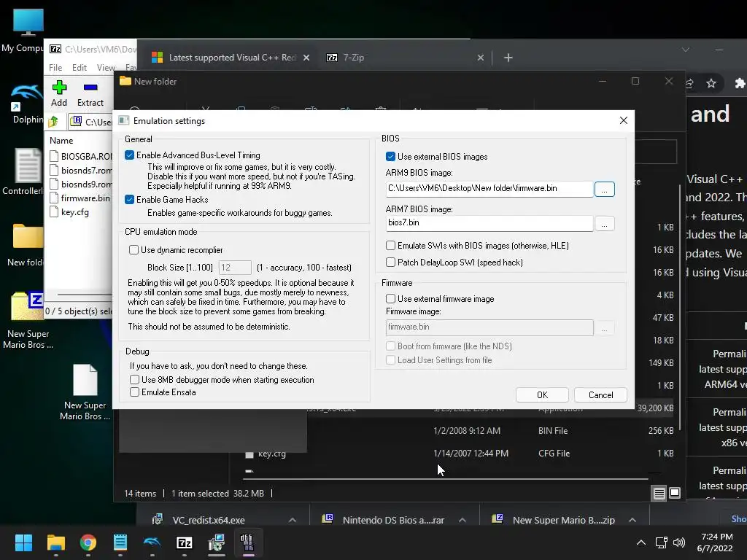Viewport: 747px width, 560px height.
Task: Toggle Emulate Ensata checkbox
Action: [135, 392]
